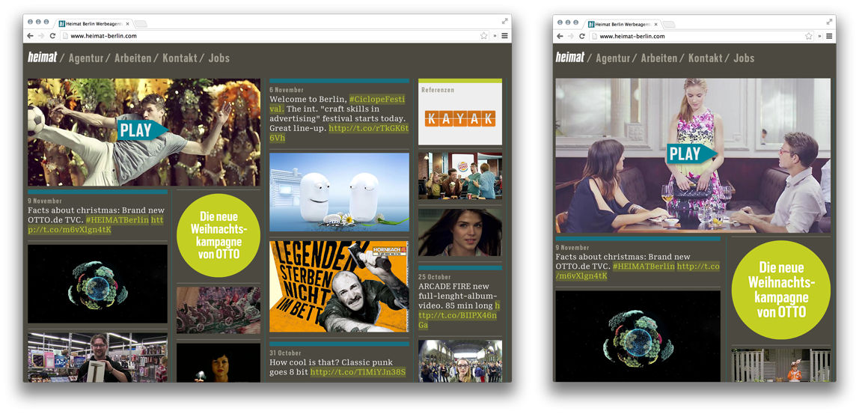The width and height of the screenshot is (868, 414).
Task: Open the Hornbach 'Legenden sterben nicht im Bett' poster
Action: tap(339, 286)
